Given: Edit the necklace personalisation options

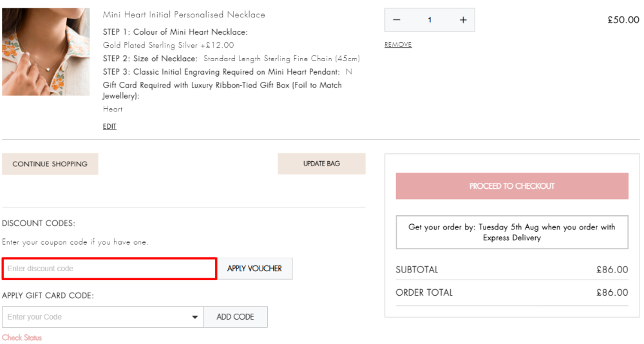Looking at the screenshot, I should coord(109,126).
